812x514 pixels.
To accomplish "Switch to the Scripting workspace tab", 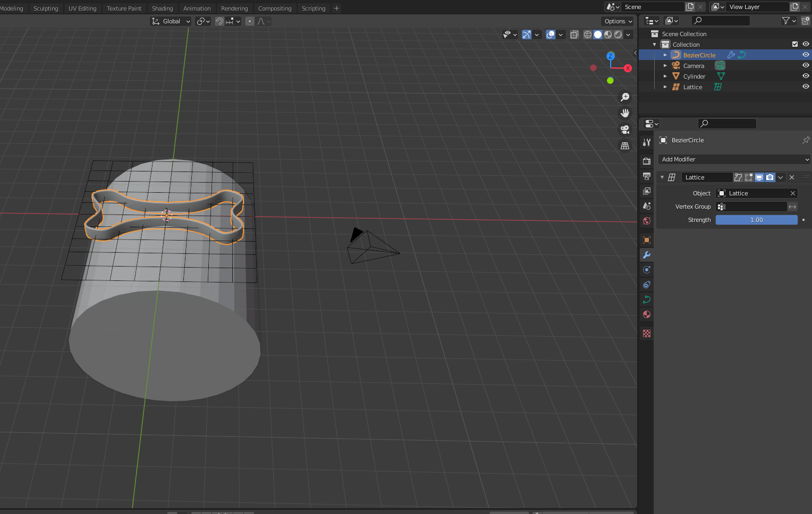I will coord(313,8).
